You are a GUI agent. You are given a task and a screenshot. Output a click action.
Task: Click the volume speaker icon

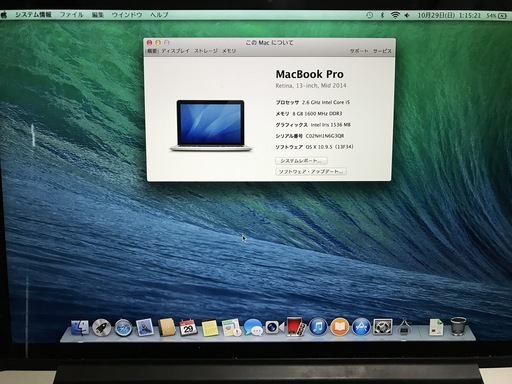click(x=407, y=15)
